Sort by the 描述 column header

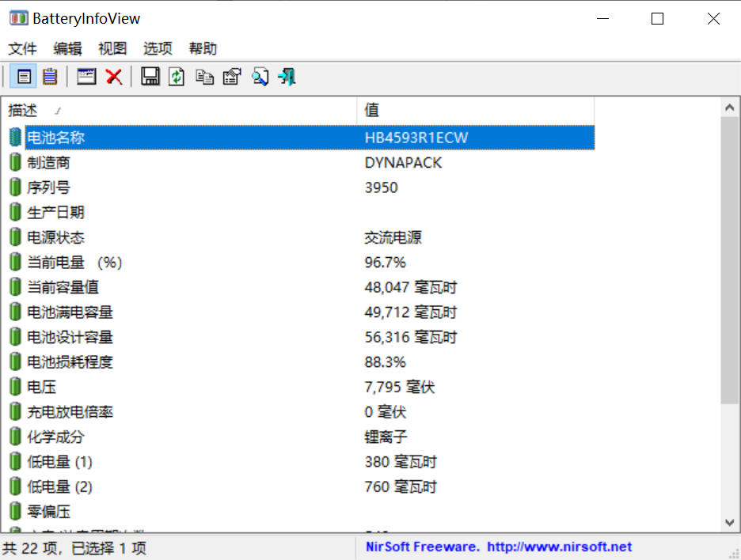click(179, 111)
